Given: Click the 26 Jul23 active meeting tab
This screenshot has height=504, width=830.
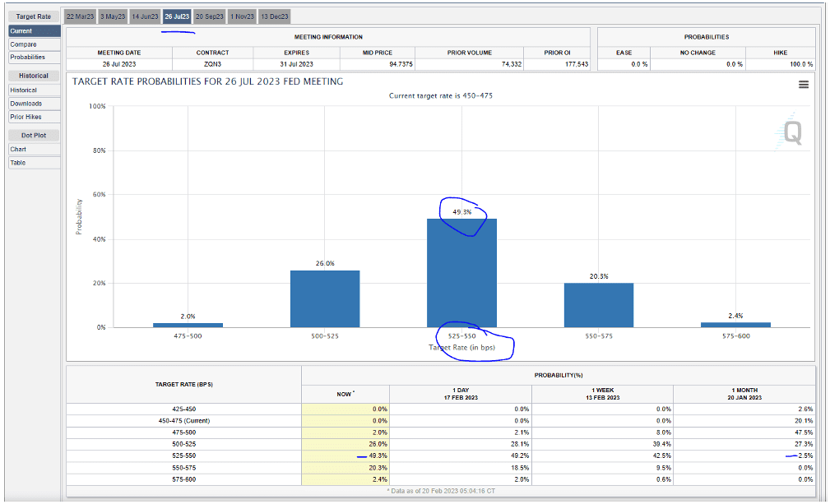Looking at the screenshot, I should coord(177,16).
